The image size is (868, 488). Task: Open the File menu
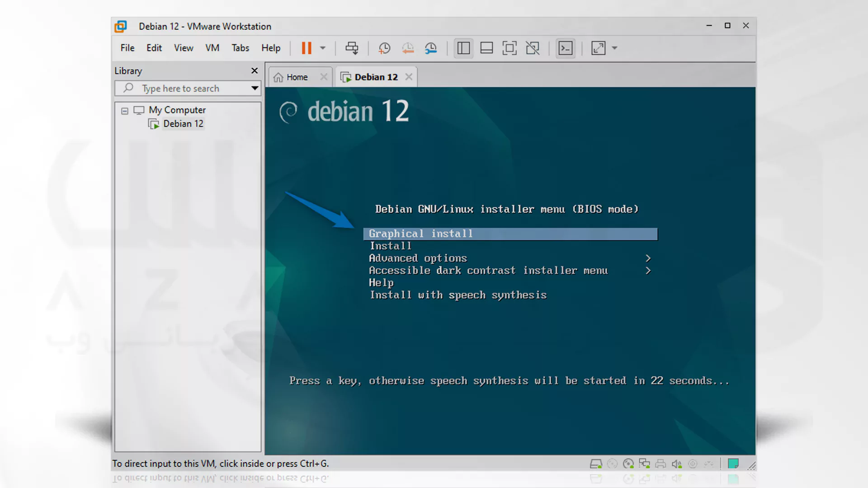point(127,48)
